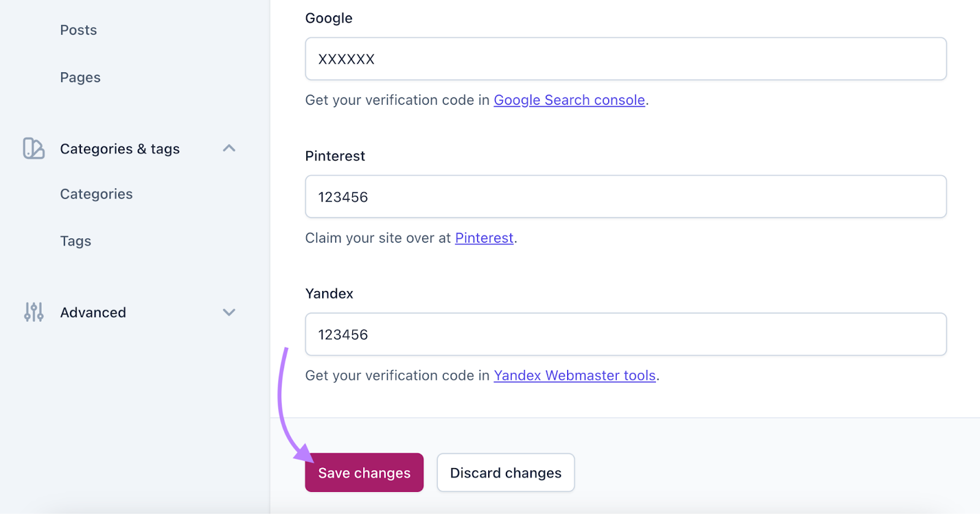Open the Google Search console link

click(x=569, y=100)
